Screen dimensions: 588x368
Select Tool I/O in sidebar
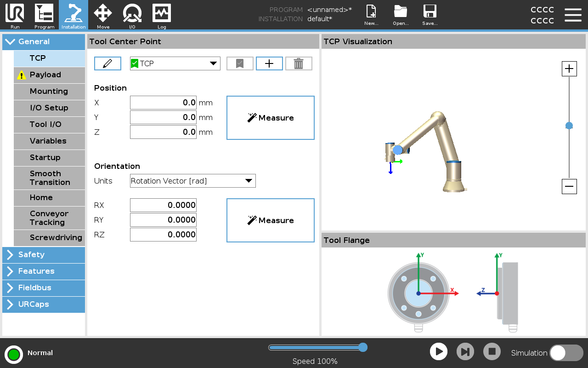tap(49, 125)
